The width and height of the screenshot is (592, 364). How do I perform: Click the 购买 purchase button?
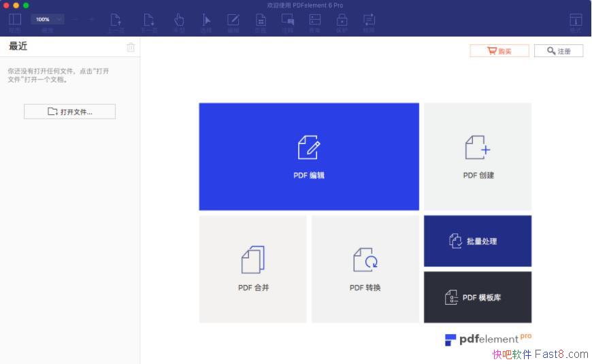499,51
